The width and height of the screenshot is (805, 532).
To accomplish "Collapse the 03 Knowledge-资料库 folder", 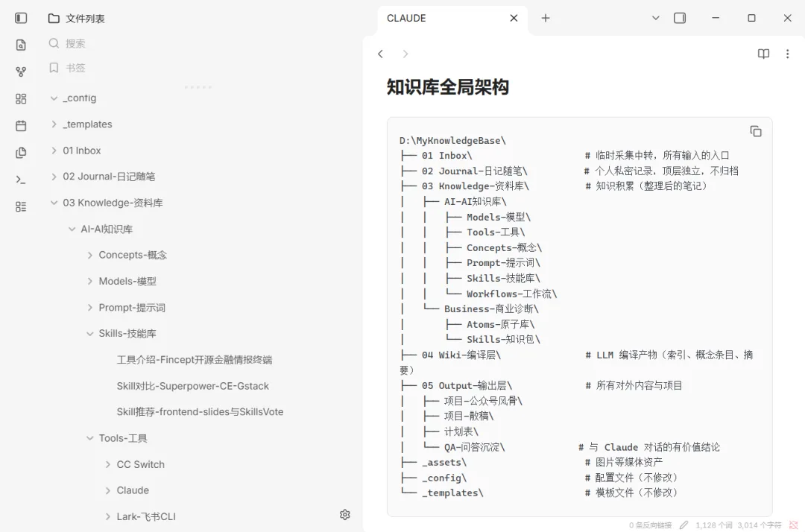I will tap(54, 203).
